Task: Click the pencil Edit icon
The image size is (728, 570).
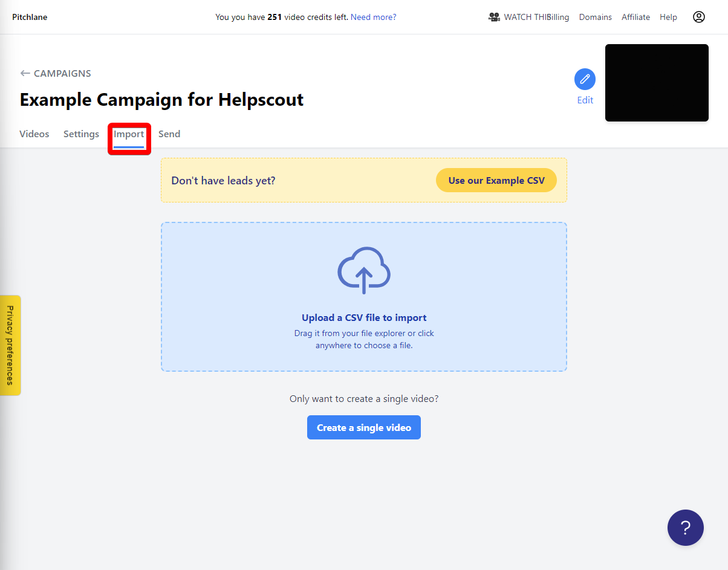Action: (x=585, y=79)
